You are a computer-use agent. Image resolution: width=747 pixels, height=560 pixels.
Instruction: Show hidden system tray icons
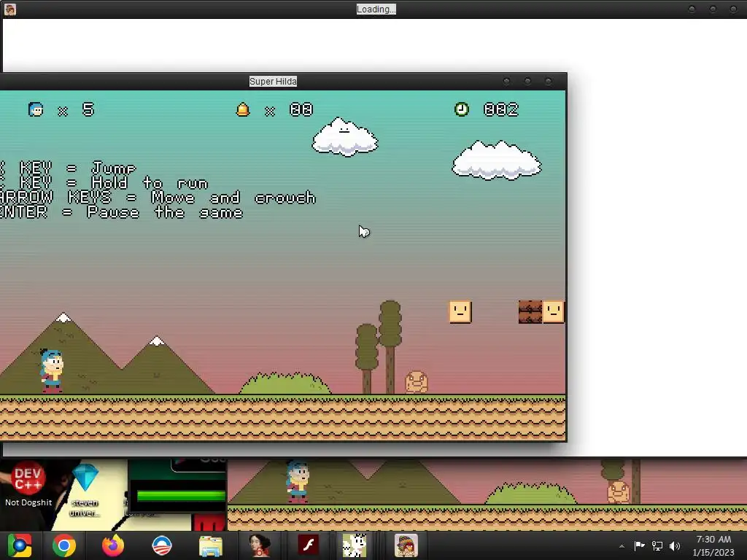coord(622,546)
